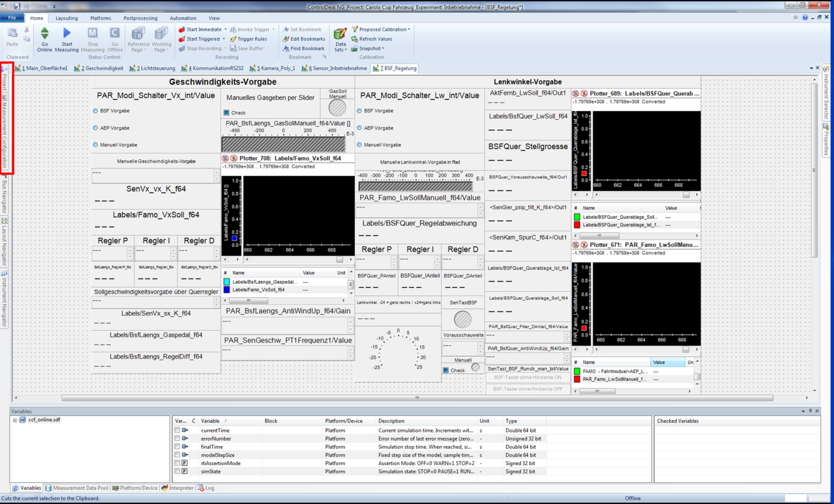Viewport: 834px width, 504px height.
Task: Click the Save Buffer icon
Action: tap(248, 48)
